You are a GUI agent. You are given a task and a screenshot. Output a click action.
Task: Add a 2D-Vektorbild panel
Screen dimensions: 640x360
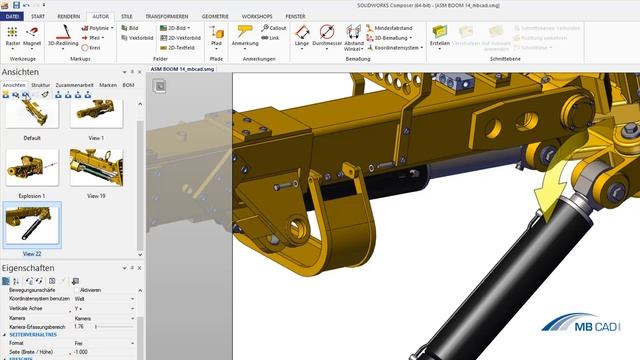pyautogui.click(x=180, y=38)
